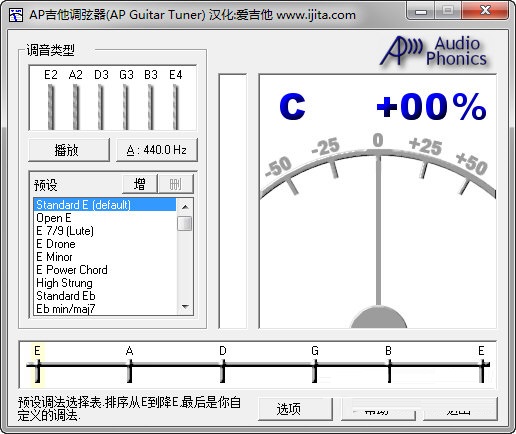The image size is (516, 434).
Task: Click the 删 (delete preset) button
Action: pyautogui.click(x=176, y=184)
